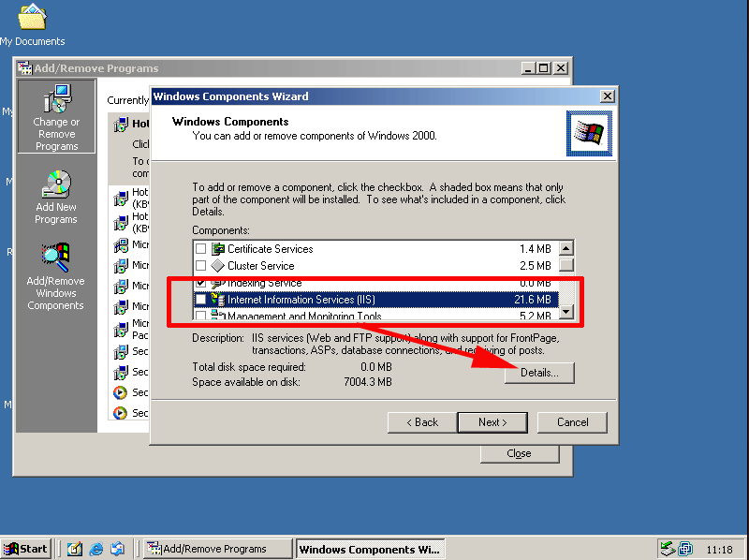Open Add/Remove Windows Components sidebar icon
Image resolution: width=749 pixels, height=560 pixels.
55,277
